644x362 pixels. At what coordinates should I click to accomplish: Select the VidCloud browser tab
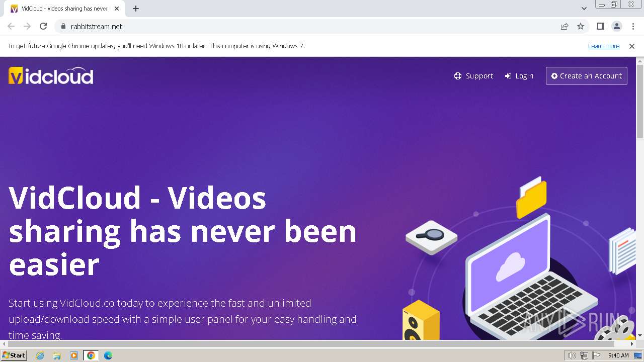tap(64, 9)
